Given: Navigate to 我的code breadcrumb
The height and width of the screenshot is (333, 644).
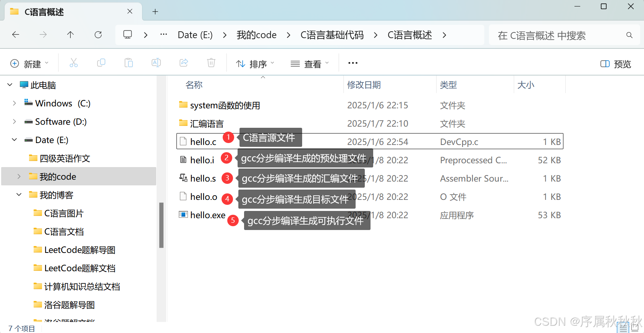Looking at the screenshot, I should pos(257,35).
